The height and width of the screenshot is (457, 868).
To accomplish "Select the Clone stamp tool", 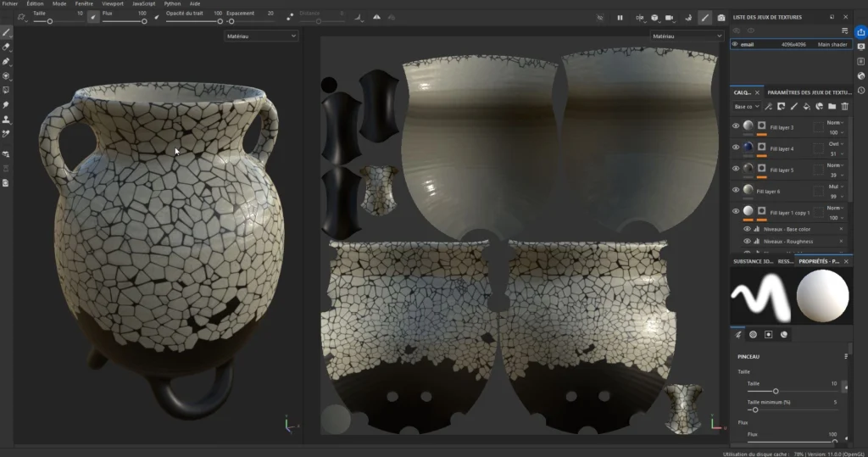I will pos(7,119).
